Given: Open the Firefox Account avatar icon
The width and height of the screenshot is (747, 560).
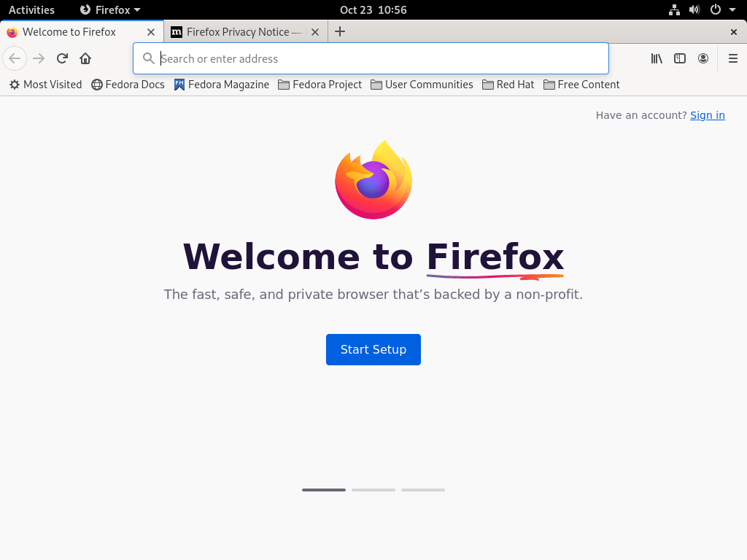Looking at the screenshot, I should pos(703,58).
